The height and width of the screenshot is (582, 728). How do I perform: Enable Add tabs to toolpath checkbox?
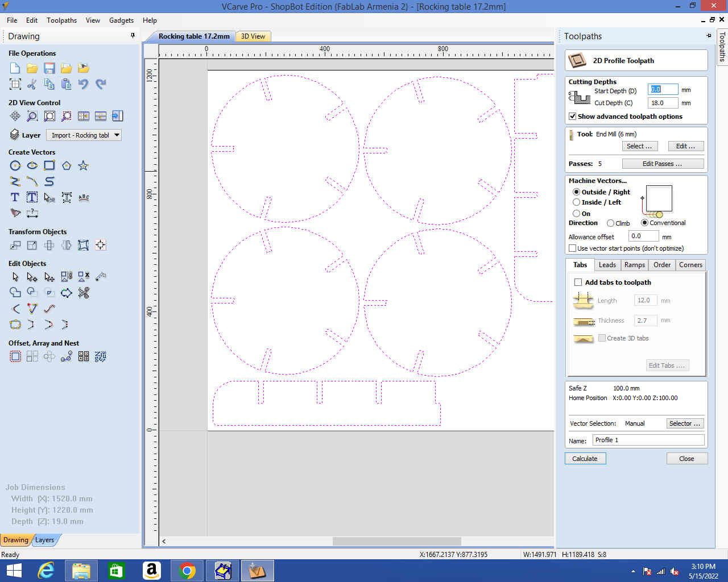[578, 282]
